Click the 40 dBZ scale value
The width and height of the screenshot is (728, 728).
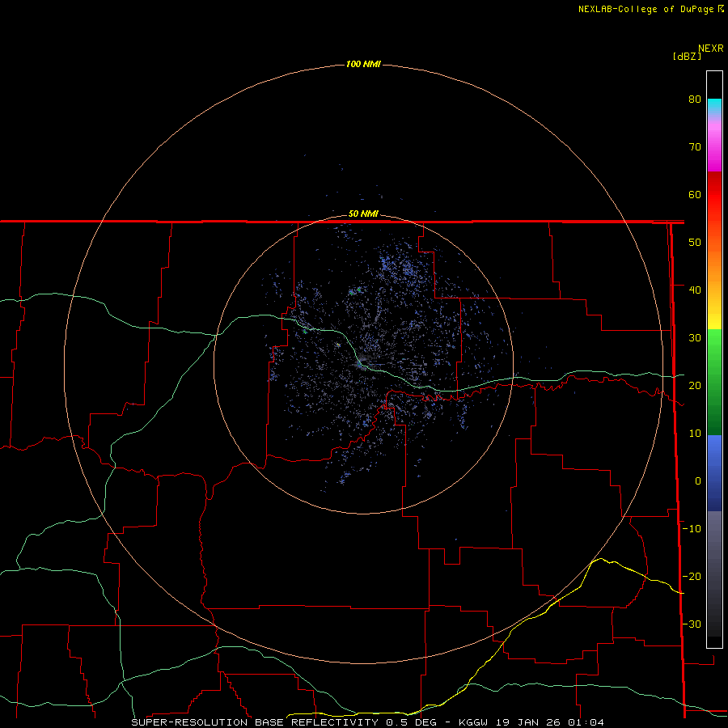point(695,290)
